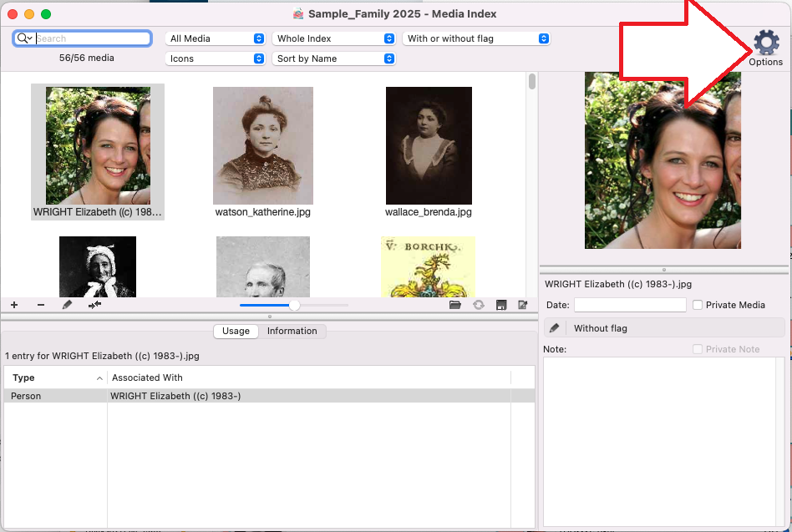Open the Icons view mode dropdown
792x532 pixels.
coord(216,58)
